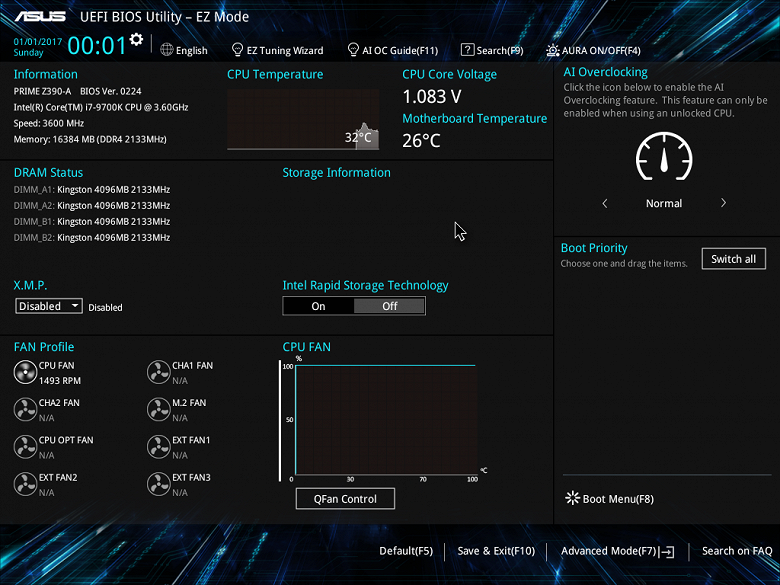Select the CPU OPT FAN fan icon
This screenshot has width=780, height=585.
click(x=25, y=447)
